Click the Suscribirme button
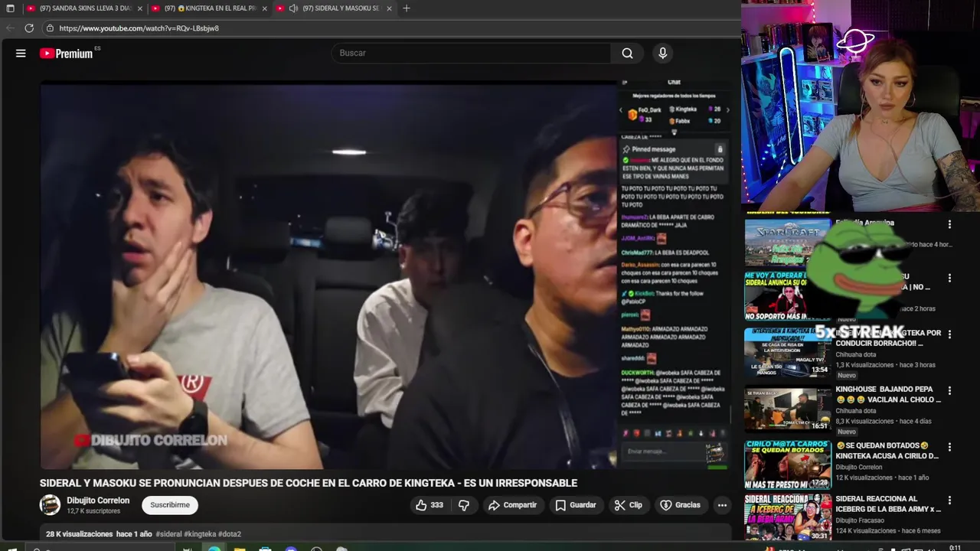Screen dimensions: 980x551 click(x=170, y=505)
